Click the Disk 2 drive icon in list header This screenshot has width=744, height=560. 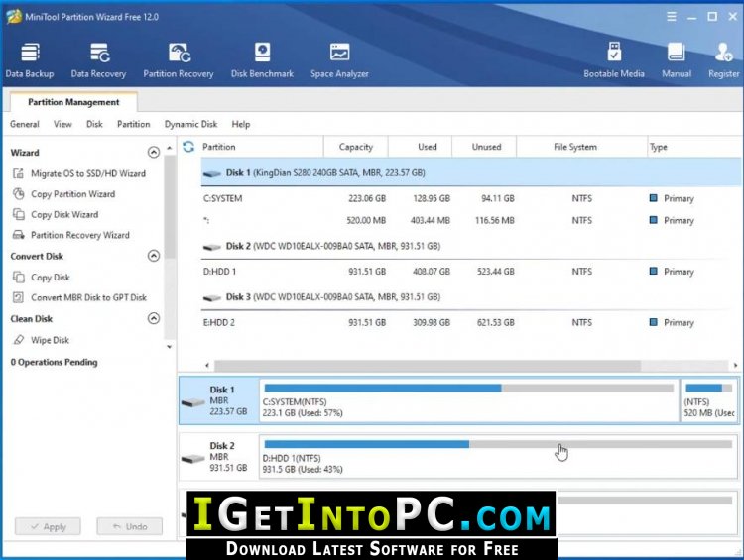pyautogui.click(x=211, y=247)
